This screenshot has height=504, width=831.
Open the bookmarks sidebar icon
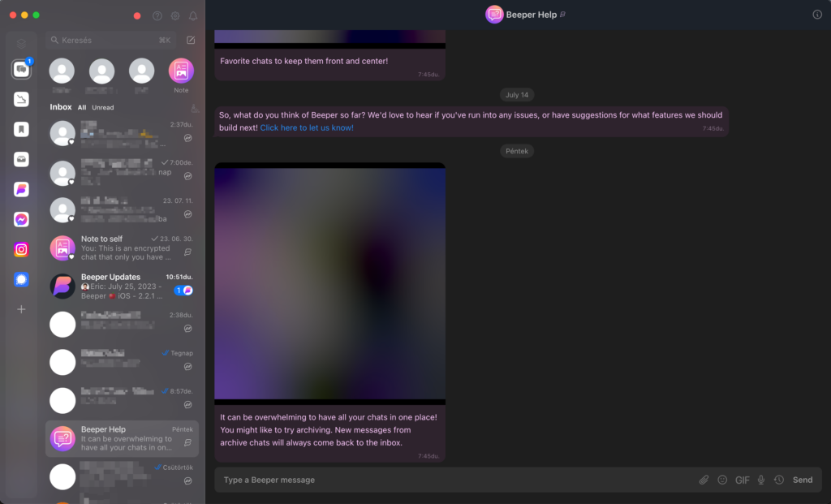click(x=21, y=129)
